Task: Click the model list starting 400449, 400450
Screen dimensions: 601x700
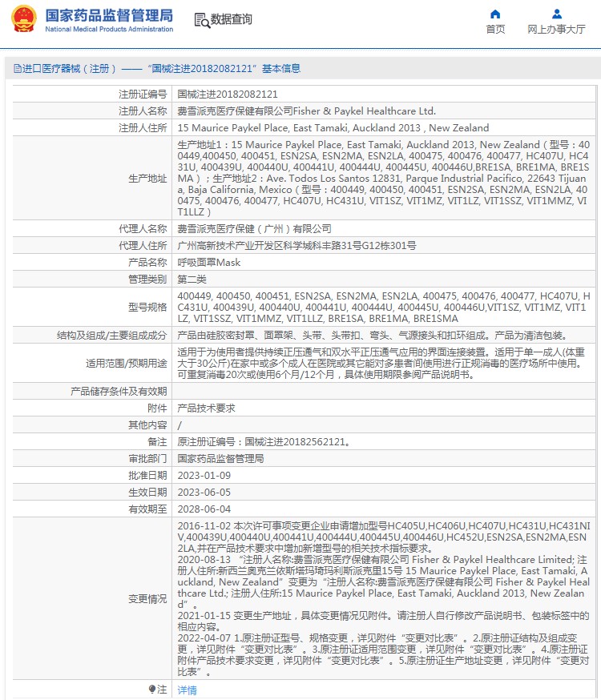Action: (384, 307)
